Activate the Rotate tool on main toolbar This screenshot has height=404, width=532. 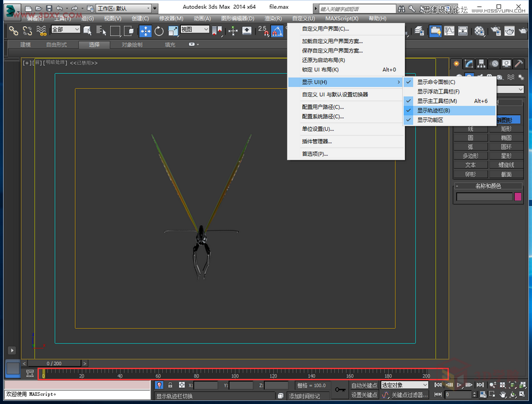coord(158,31)
